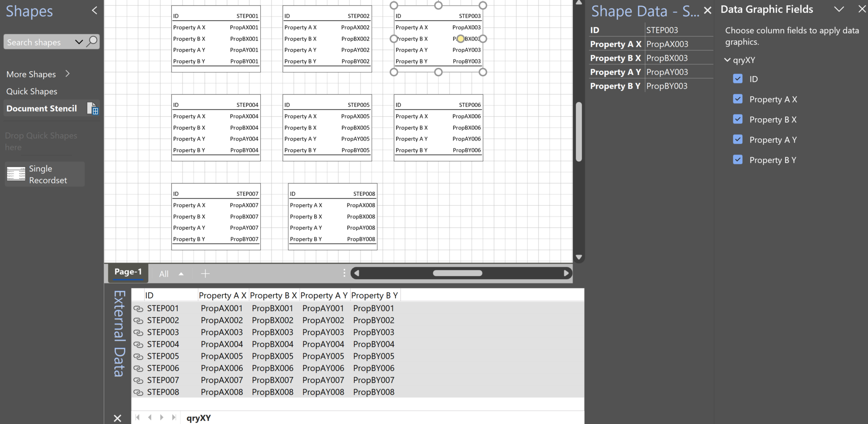Click the horizontal scrollbar right arrow

(566, 273)
